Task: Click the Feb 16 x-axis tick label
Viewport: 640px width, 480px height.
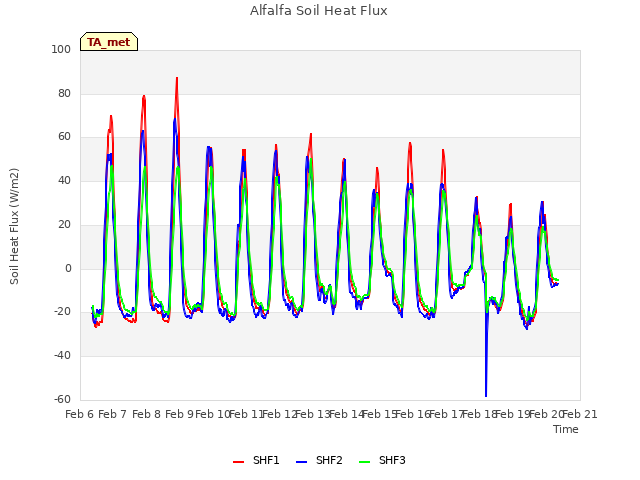Action: click(x=413, y=414)
